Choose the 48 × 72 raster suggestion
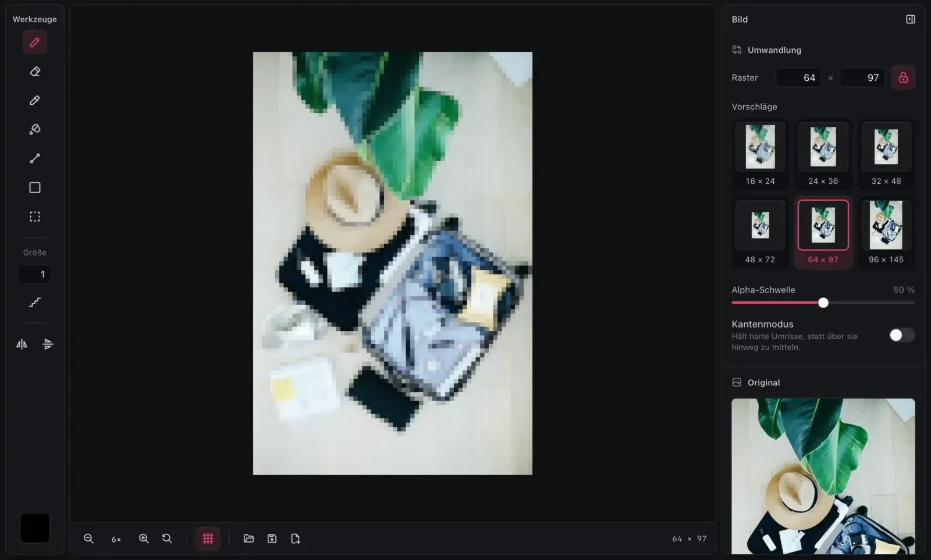Screen dimensions: 931x560 point(760,233)
